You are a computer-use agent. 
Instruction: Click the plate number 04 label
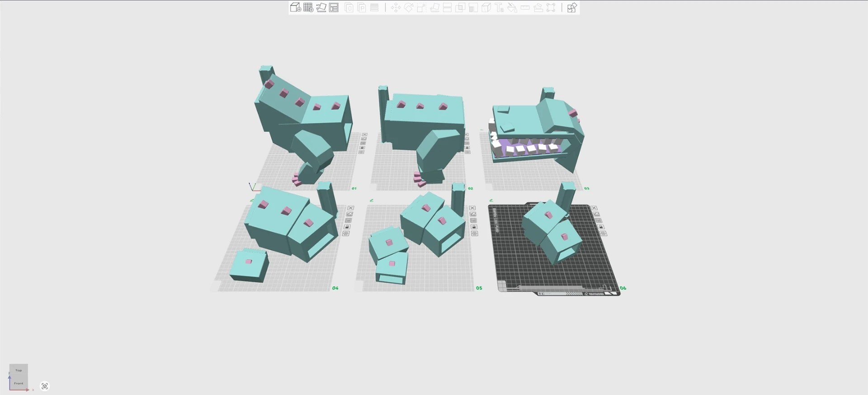pos(335,288)
